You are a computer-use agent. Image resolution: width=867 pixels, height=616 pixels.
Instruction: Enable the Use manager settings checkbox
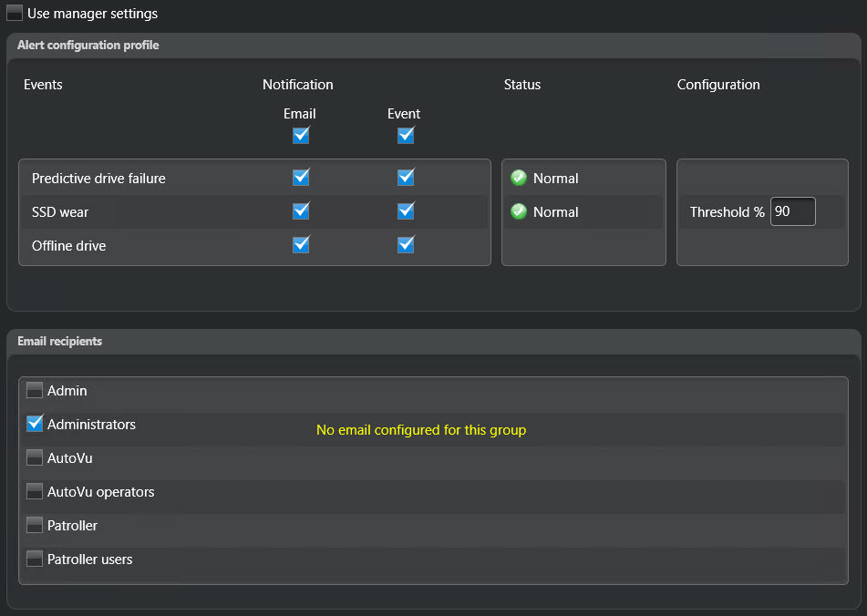point(13,14)
